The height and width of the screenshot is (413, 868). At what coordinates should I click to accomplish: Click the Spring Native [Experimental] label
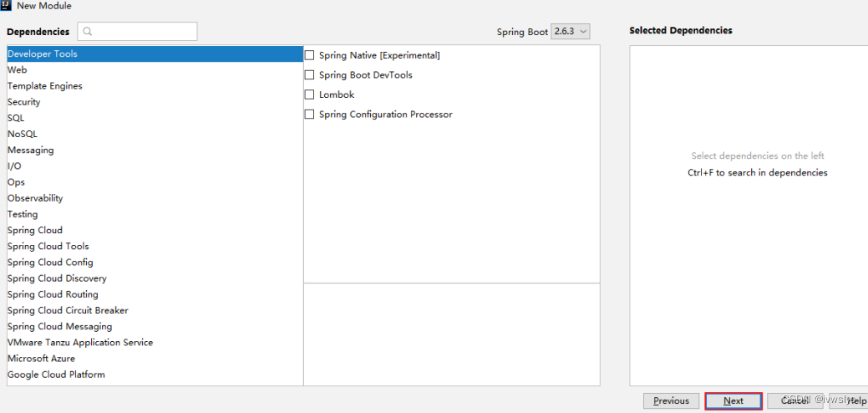click(x=379, y=55)
